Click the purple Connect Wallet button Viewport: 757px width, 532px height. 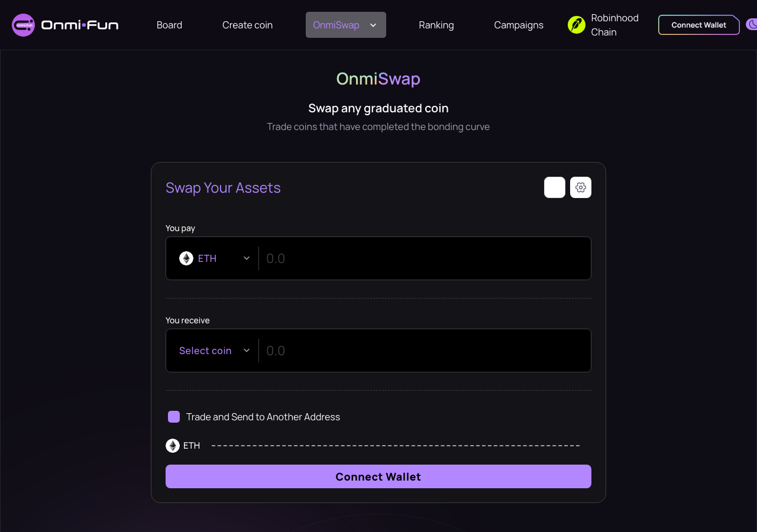tap(378, 476)
